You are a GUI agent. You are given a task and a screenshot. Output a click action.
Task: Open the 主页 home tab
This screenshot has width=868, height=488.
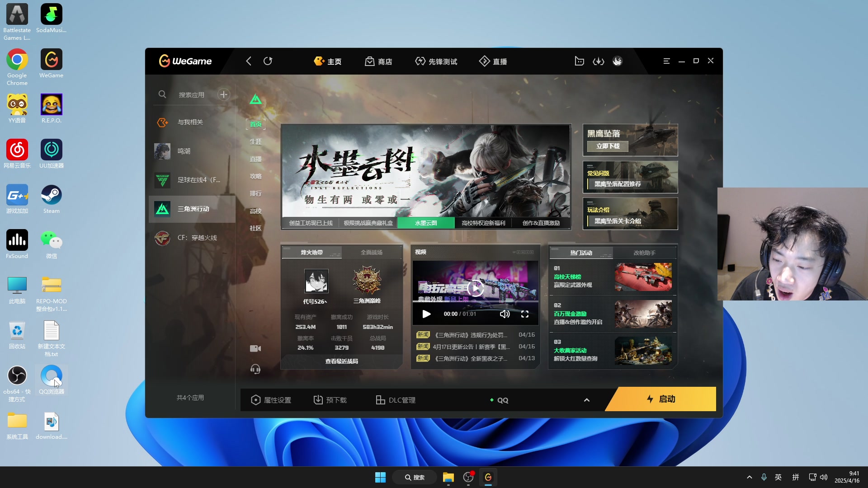328,61
